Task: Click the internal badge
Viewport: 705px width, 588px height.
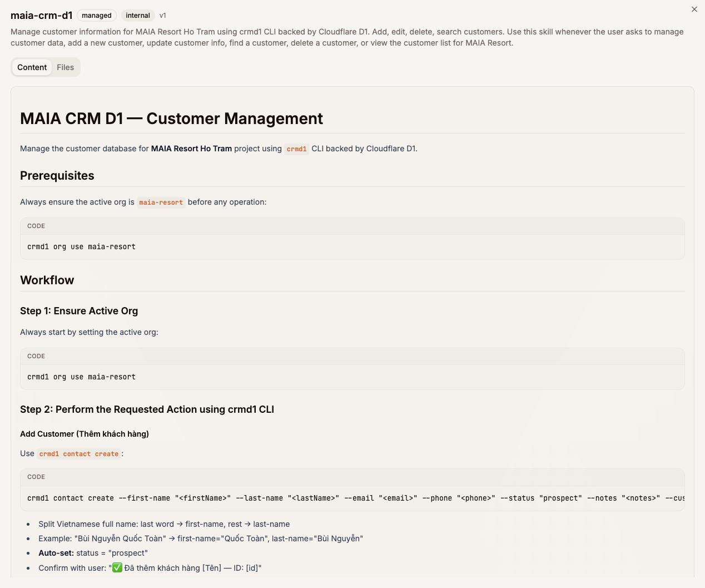Action: coord(138,16)
